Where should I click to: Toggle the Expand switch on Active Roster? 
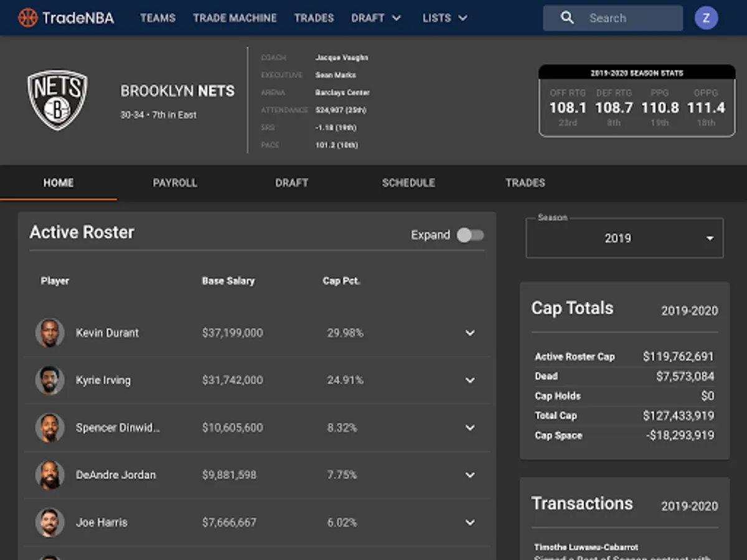click(x=470, y=235)
